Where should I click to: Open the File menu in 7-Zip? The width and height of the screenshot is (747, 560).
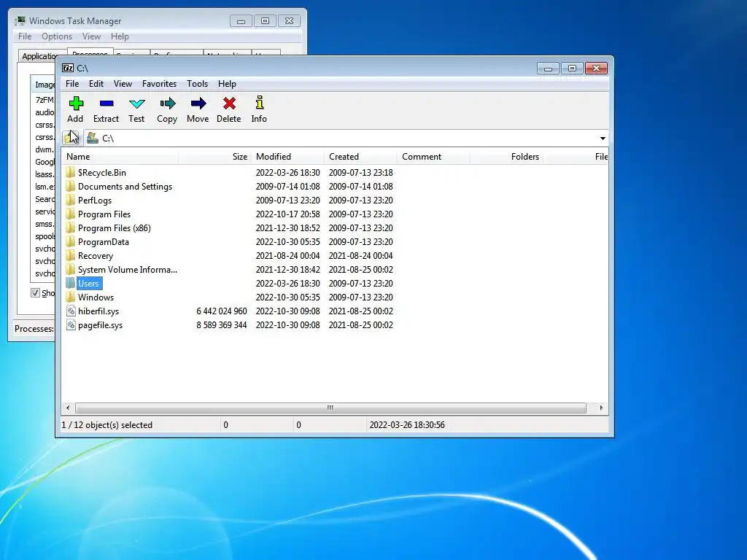point(72,84)
